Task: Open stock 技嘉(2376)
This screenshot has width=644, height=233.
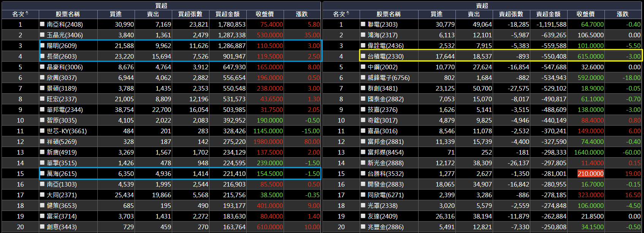Action: [382, 110]
